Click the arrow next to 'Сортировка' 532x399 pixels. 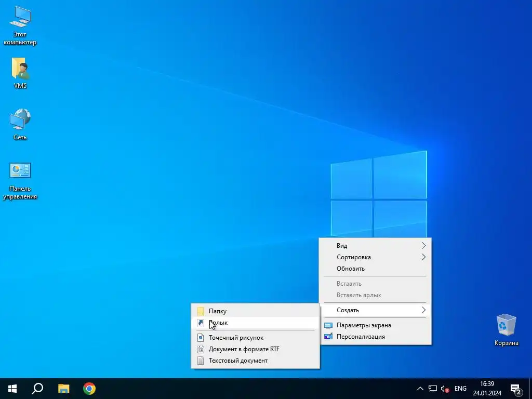423,257
